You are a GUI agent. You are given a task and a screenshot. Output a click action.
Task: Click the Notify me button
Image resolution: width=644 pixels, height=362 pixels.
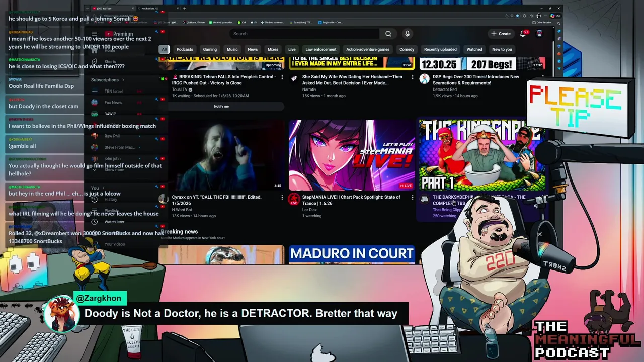(221, 106)
